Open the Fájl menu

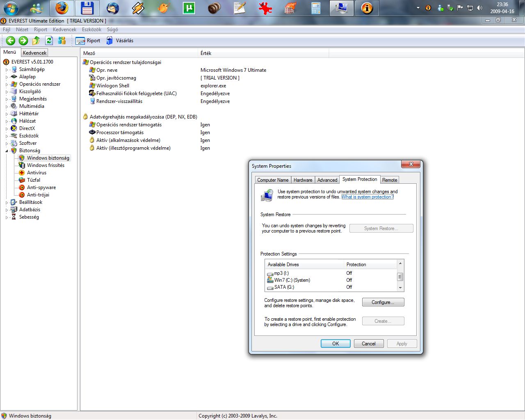tap(7, 30)
